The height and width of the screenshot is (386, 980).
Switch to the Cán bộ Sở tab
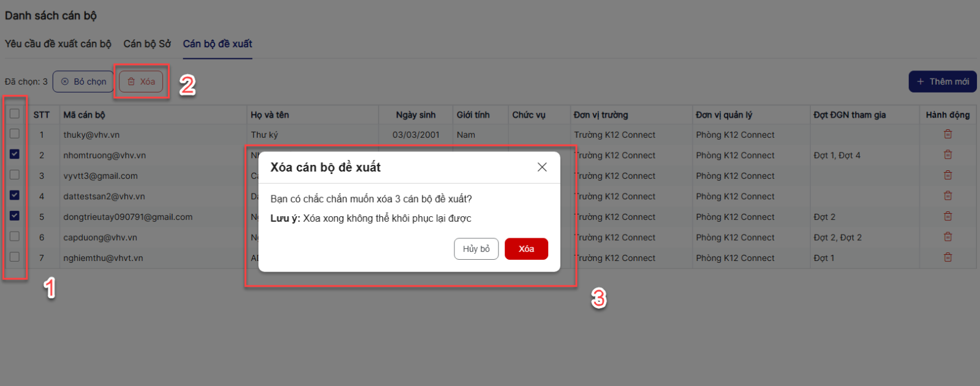[x=147, y=44]
